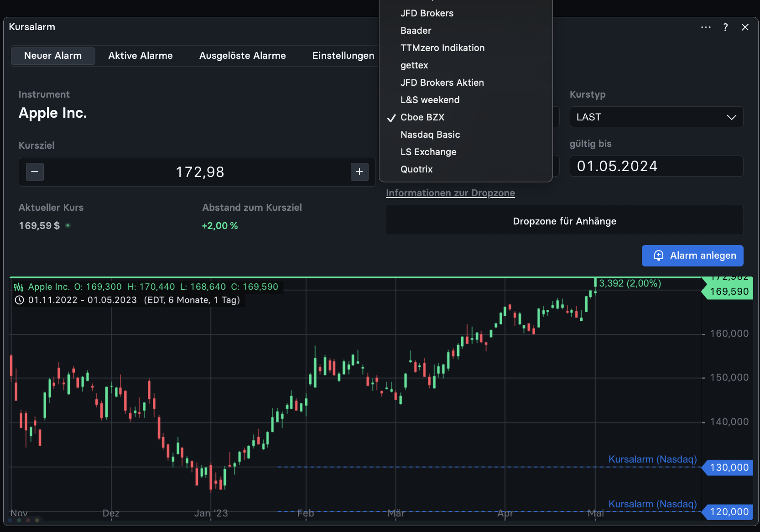Click the chart date range 01.11.2022 - 01.05.2023

pos(83,300)
